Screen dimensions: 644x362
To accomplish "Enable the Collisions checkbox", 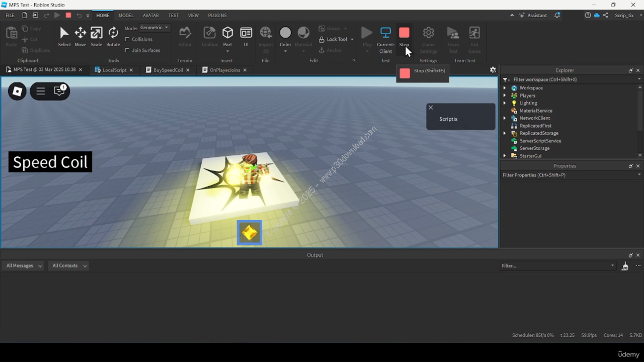I will click(x=127, y=39).
